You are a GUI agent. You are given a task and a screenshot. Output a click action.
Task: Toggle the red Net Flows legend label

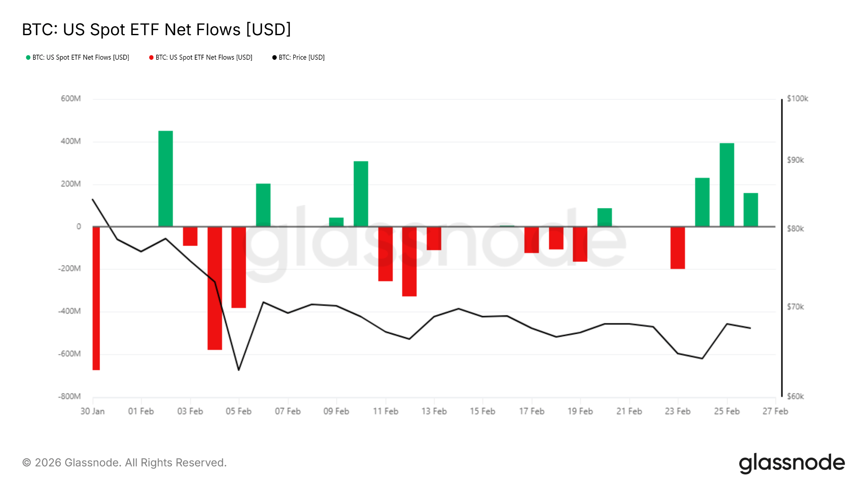[x=204, y=58]
